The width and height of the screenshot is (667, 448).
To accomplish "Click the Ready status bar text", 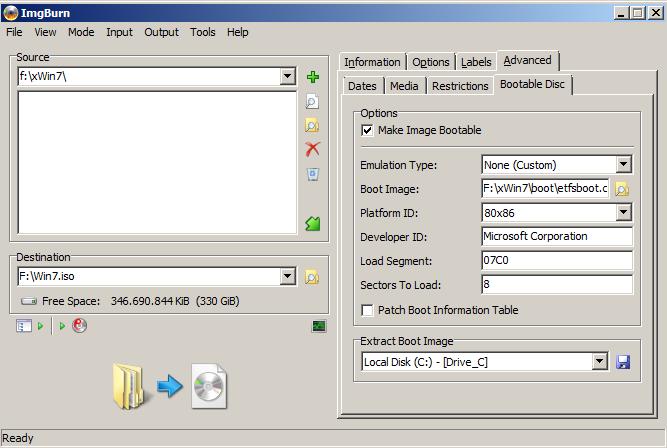I will 18,438.
